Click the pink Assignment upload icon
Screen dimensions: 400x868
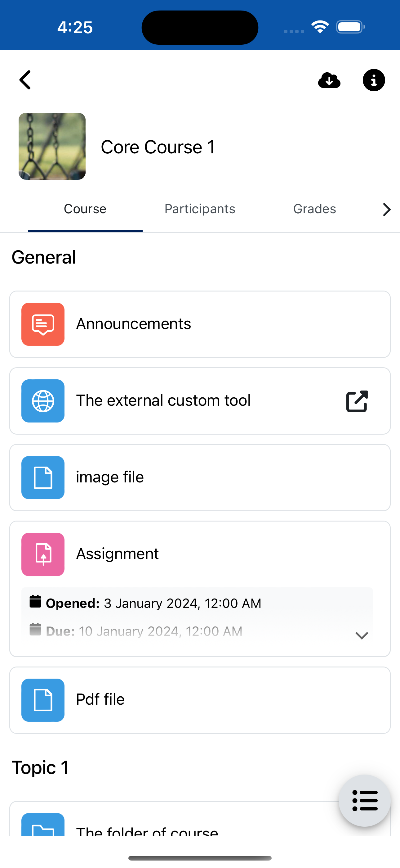pyautogui.click(x=43, y=554)
